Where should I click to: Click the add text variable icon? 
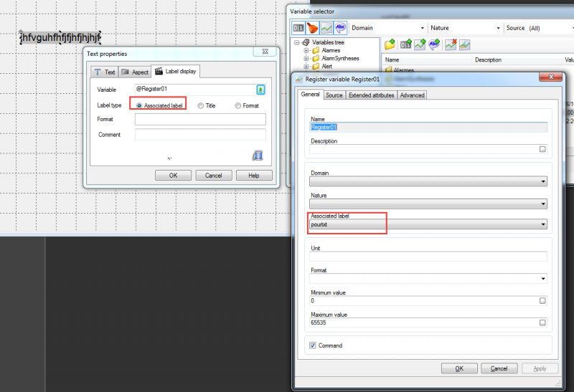click(x=434, y=44)
